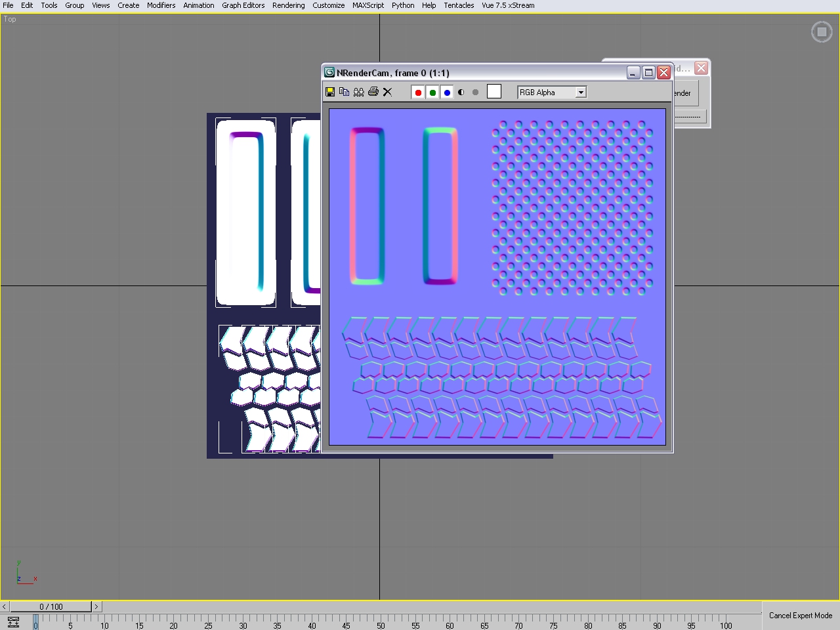
Task: Click the white color swatch in the render window
Action: point(494,92)
